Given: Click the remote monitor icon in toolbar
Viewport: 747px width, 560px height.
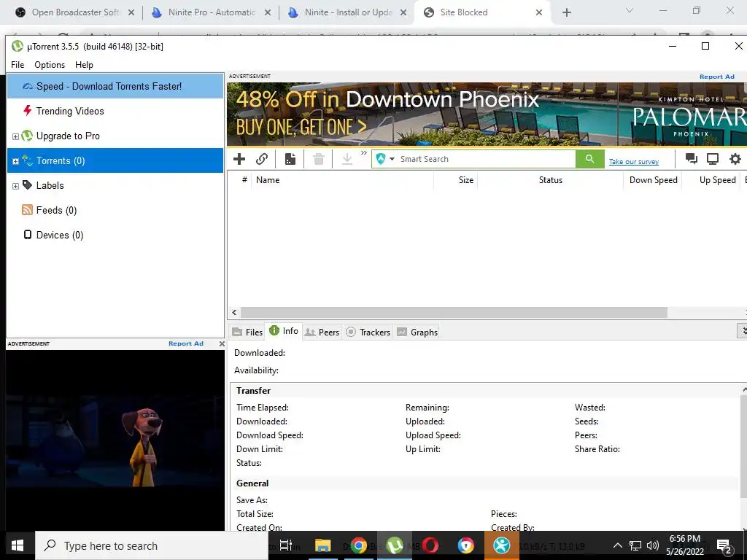Looking at the screenshot, I should coord(713,159).
